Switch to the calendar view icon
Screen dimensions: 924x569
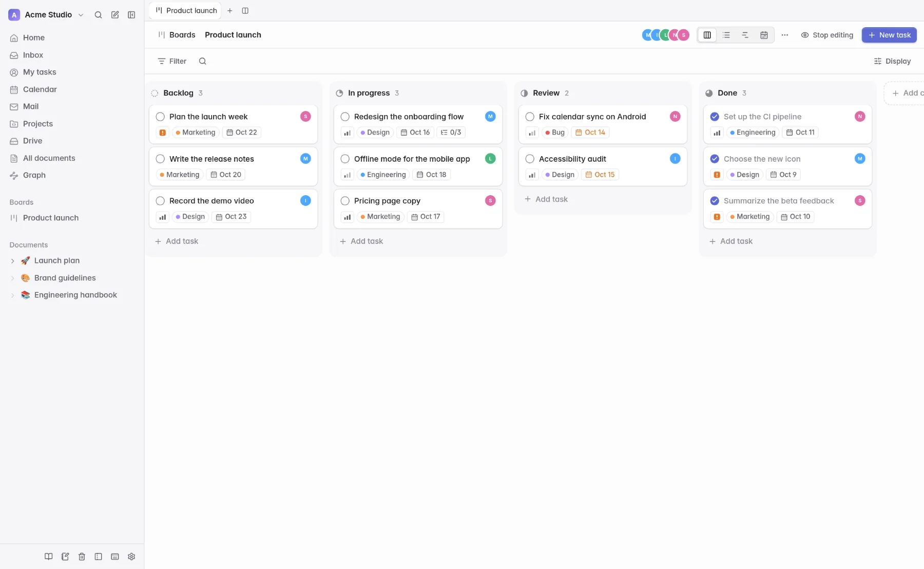point(764,35)
